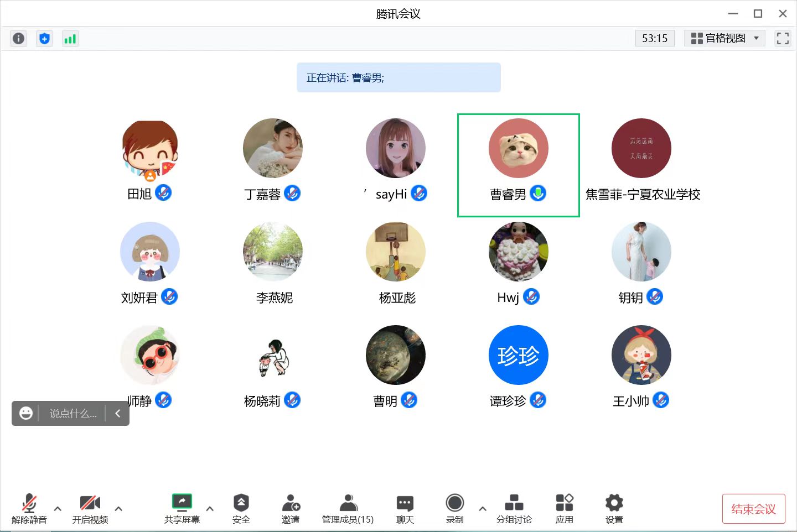Screen dimensions: 797x532
Task: Select 焦雪菲-宁夏农业学校 dark red avatar
Action: tap(641, 148)
